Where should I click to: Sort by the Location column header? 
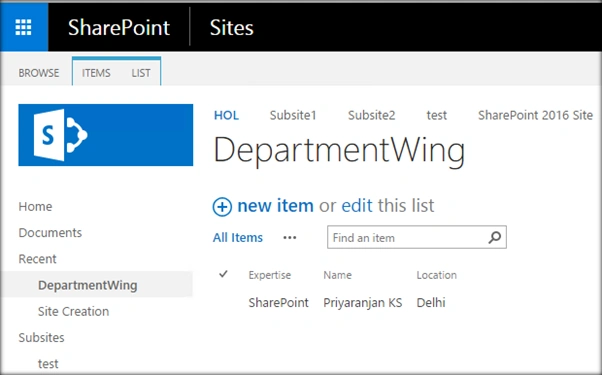coord(437,275)
